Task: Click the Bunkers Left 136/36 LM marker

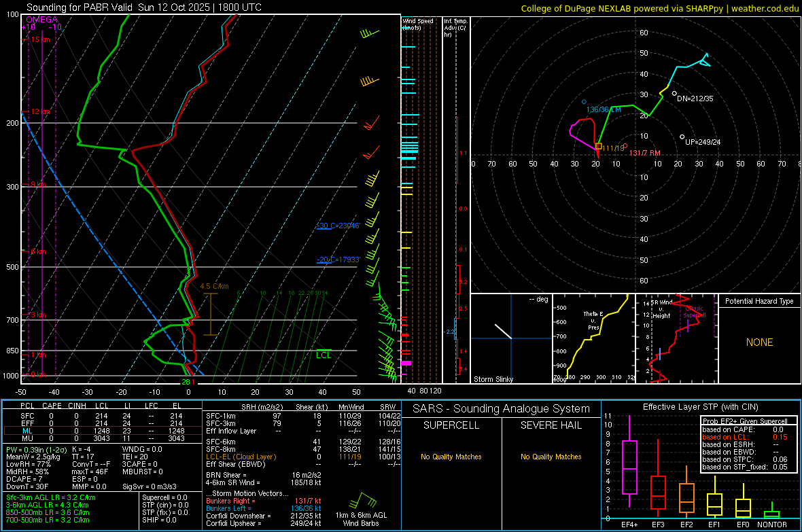Action: [x=584, y=102]
